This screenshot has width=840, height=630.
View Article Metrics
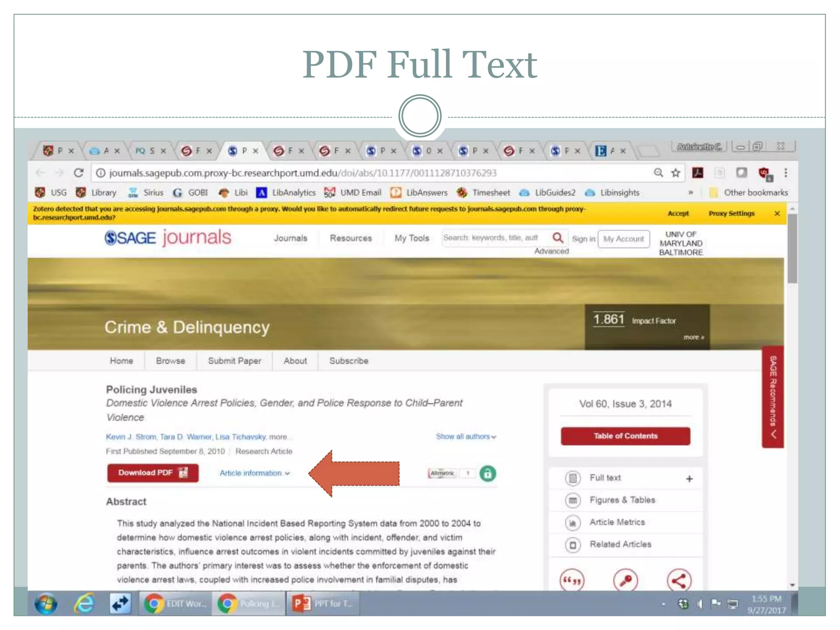(x=617, y=522)
